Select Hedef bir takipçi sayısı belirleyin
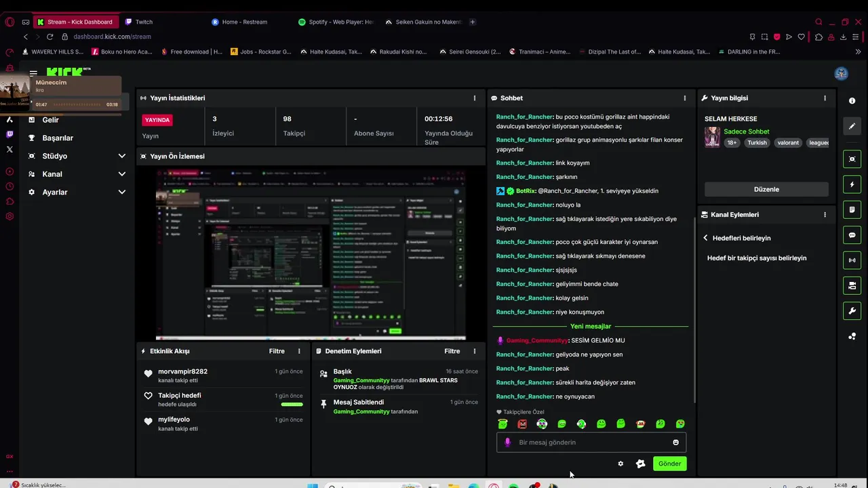 pyautogui.click(x=757, y=258)
